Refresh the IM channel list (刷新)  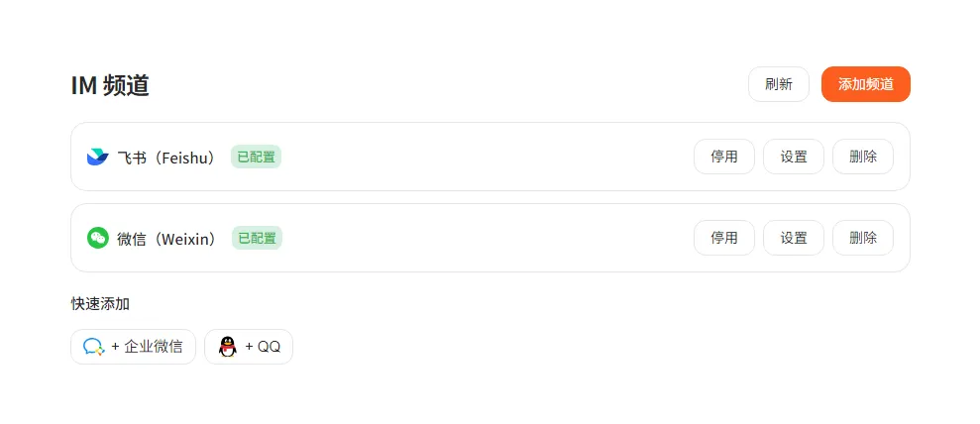point(778,84)
